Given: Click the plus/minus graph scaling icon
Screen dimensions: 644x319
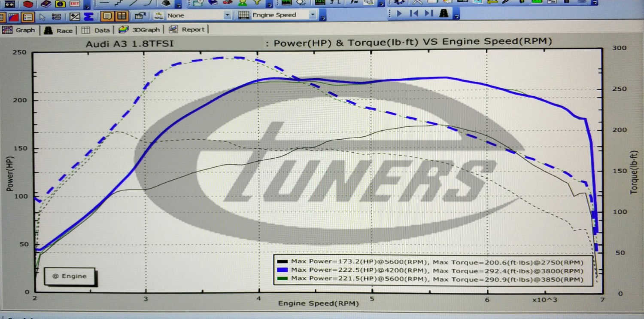Looking at the screenshot, I should 75,17.
